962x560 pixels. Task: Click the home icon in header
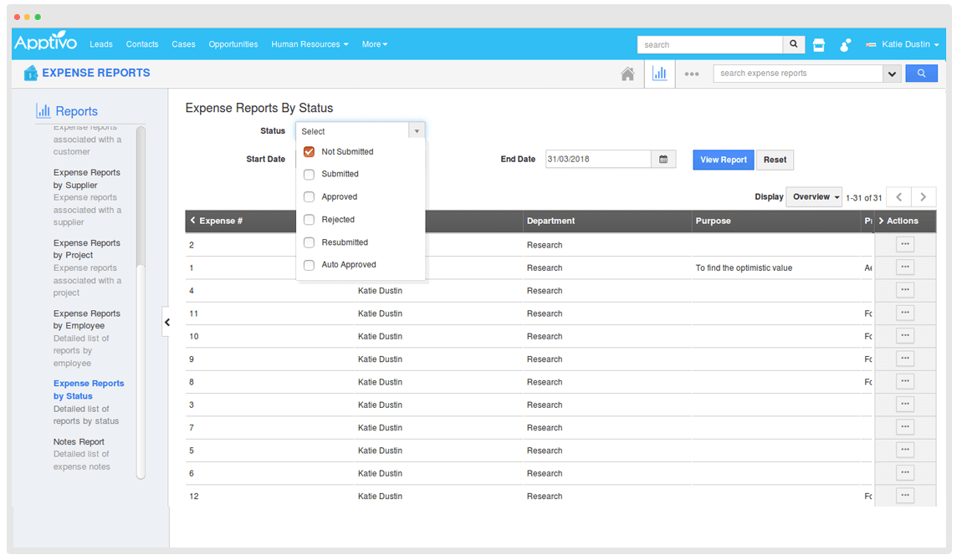627,74
